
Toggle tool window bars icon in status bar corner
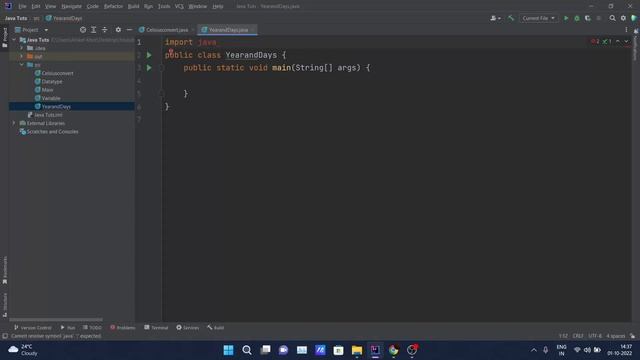tap(5, 336)
